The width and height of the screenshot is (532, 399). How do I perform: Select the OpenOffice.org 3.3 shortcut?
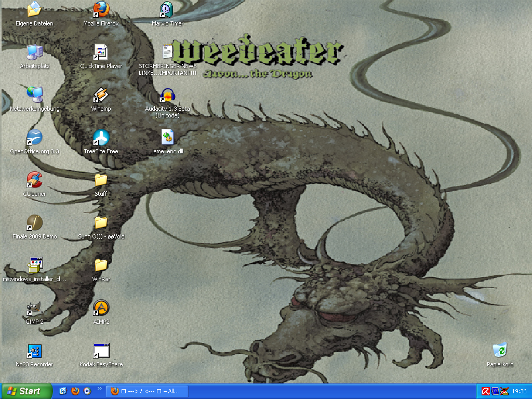pos(34,137)
